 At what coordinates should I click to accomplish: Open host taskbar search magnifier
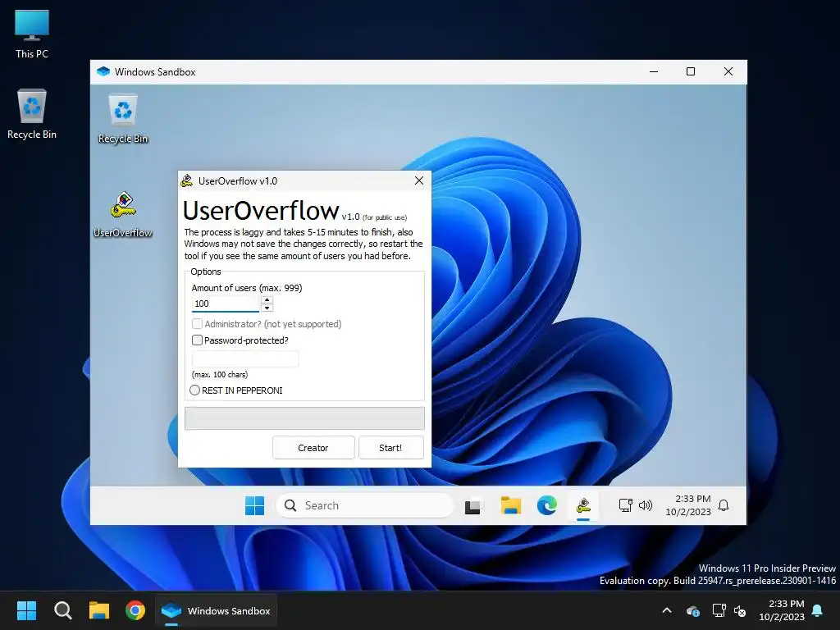[62, 610]
